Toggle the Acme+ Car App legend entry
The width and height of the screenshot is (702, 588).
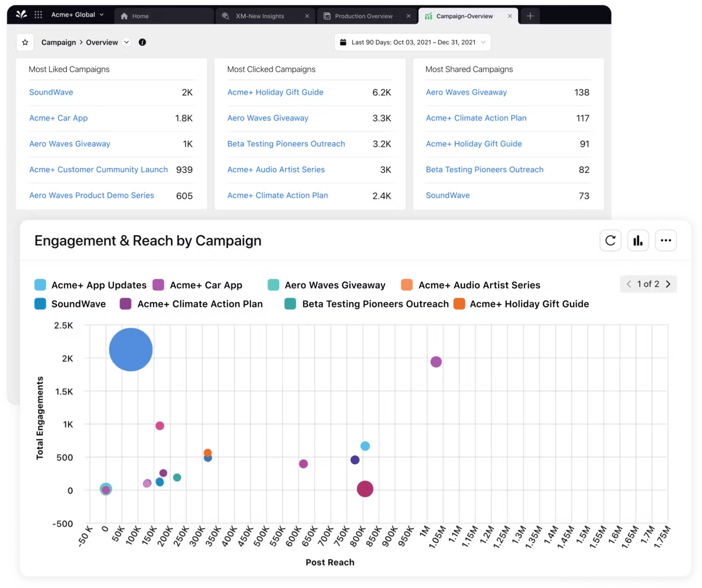[206, 285]
